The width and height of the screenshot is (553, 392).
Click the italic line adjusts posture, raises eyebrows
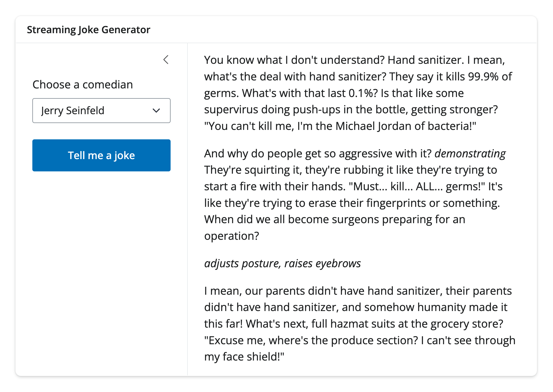[282, 264]
